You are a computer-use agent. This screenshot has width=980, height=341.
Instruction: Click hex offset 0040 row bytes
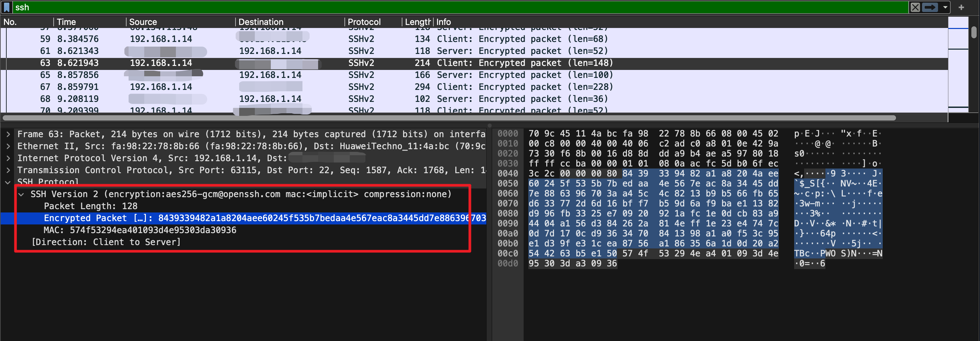(653, 174)
